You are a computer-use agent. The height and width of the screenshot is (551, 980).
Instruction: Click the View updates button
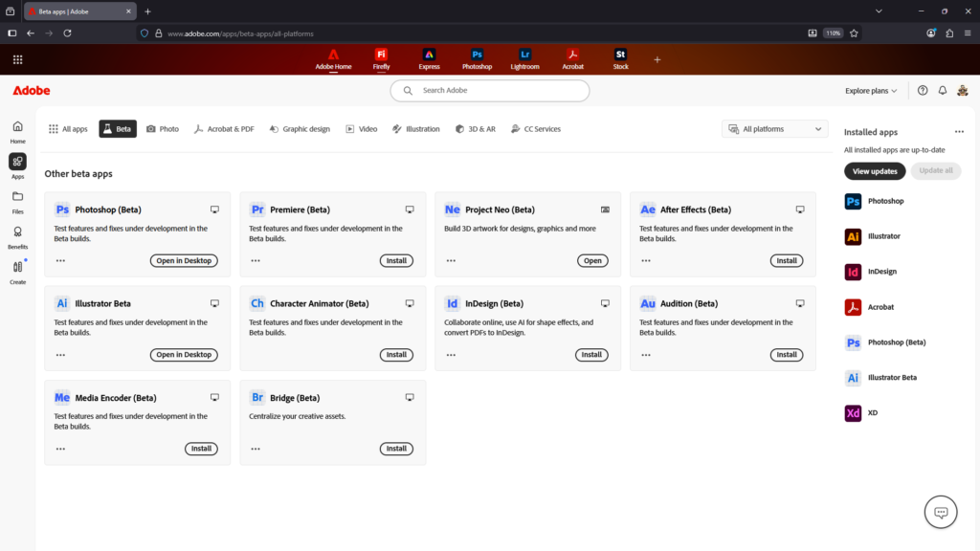pyautogui.click(x=874, y=170)
